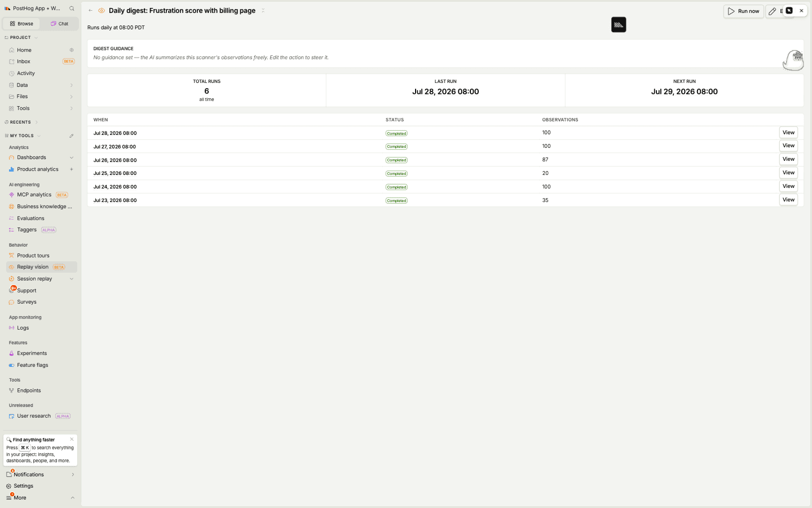Click the User research icon
Screen dimensions: 812x508
coord(11,416)
